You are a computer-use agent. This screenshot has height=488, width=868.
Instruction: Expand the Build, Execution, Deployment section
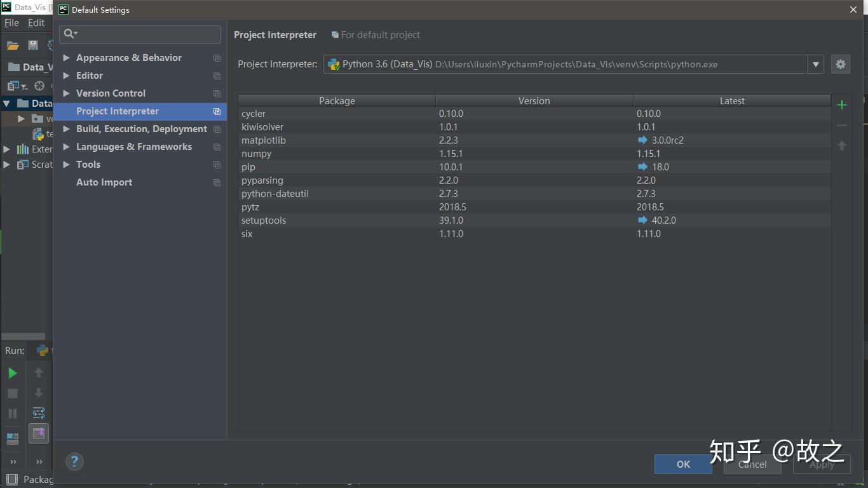click(66, 129)
